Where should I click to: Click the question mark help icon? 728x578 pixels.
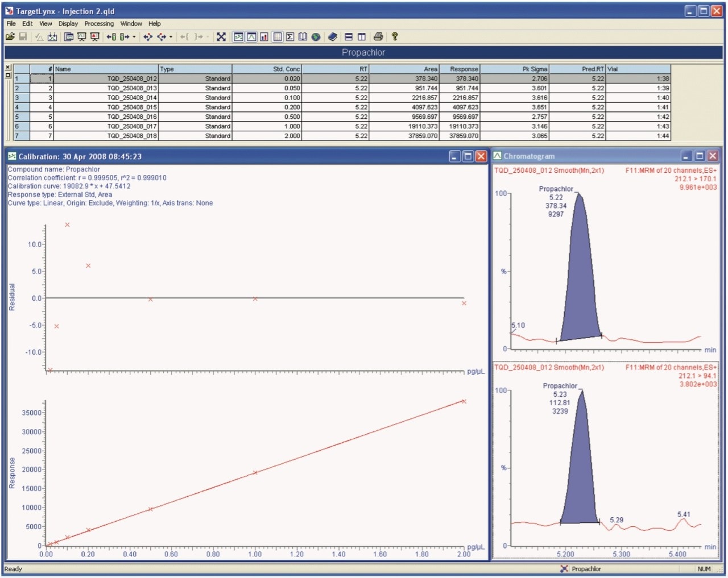pos(394,37)
